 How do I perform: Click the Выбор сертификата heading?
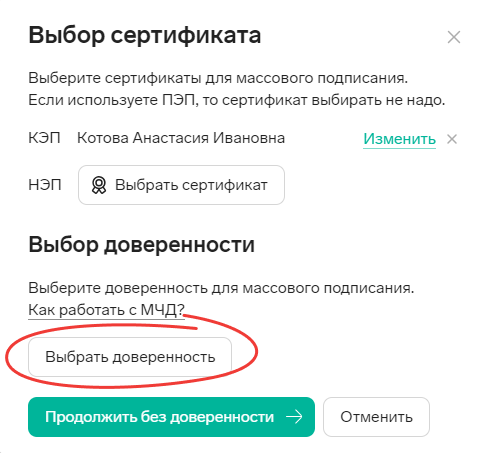[x=145, y=35]
